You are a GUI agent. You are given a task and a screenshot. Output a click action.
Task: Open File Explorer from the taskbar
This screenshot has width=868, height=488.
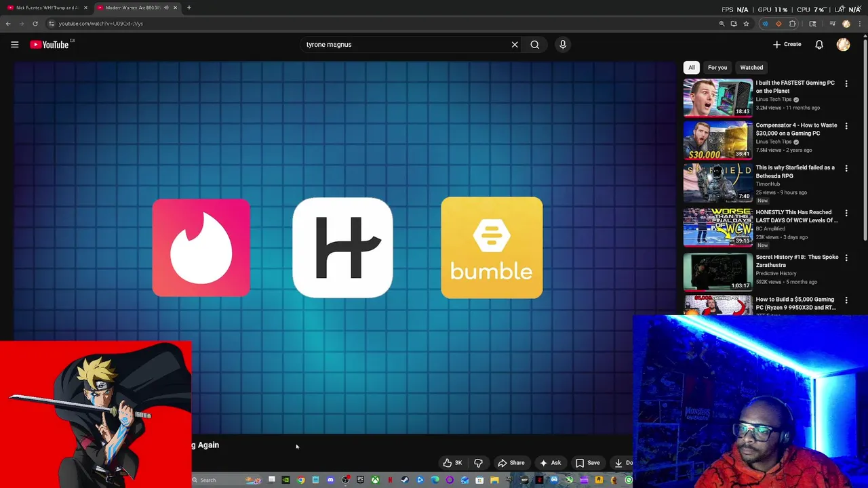point(494,480)
